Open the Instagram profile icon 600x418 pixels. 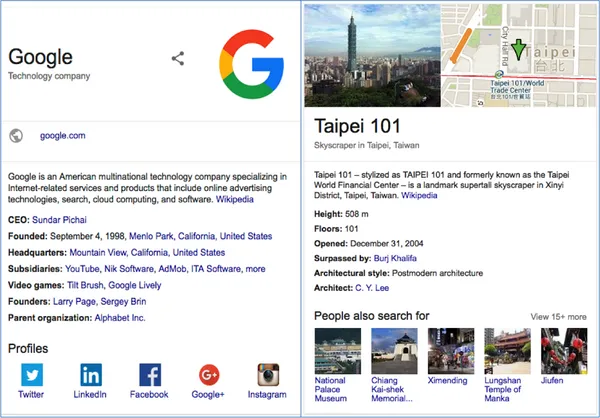pos(268,374)
